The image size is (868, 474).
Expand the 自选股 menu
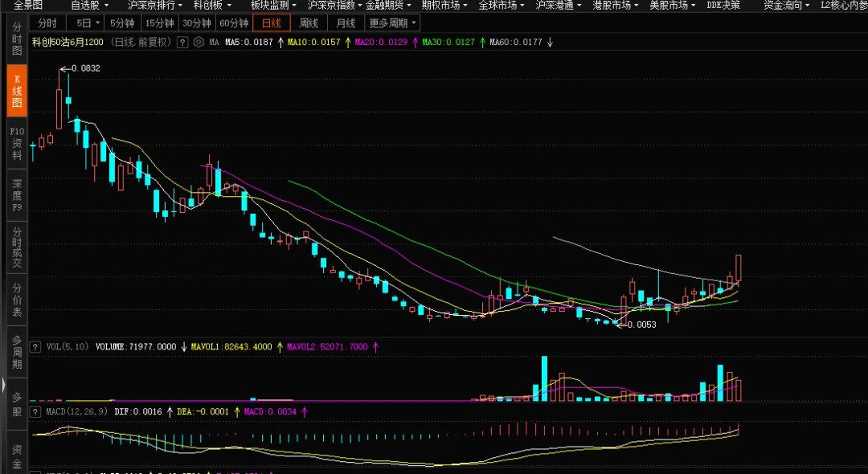(x=90, y=5)
